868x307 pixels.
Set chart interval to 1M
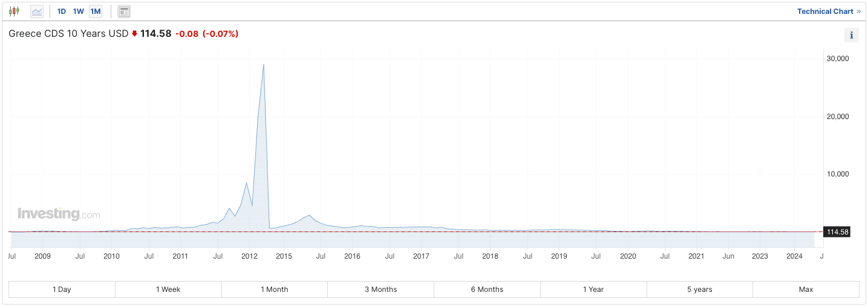pyautogui.click(x=96, y=11)
